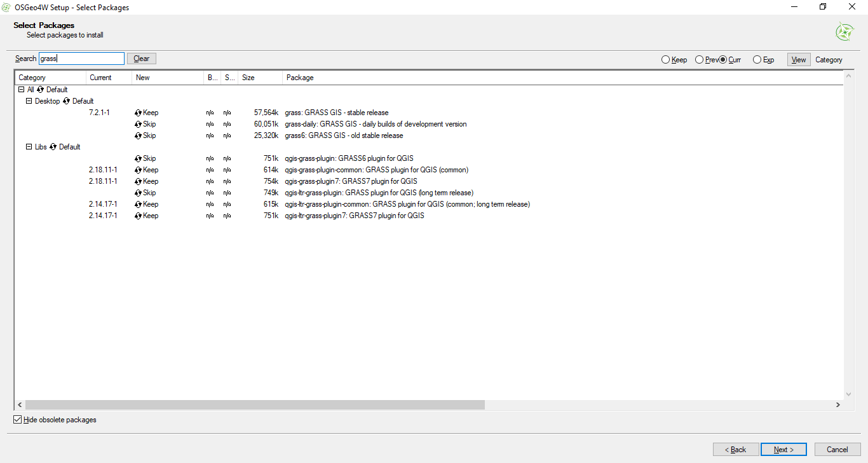Cycle Default icon on Libs category
868x463 pixels.
(x=53, y=147)
